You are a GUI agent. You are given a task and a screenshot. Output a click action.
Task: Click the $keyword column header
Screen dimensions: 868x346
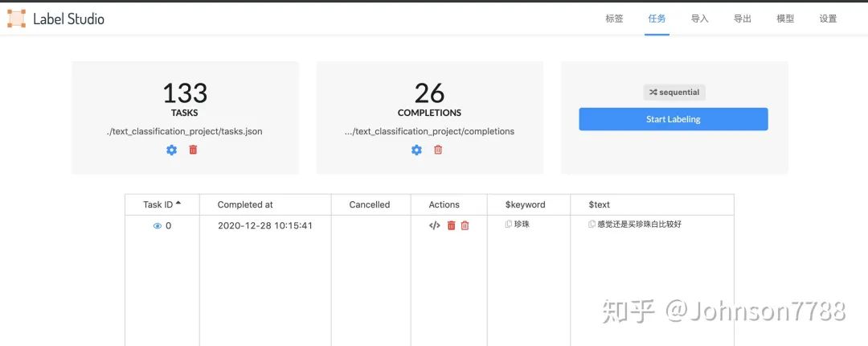click(x=526, y=204)
